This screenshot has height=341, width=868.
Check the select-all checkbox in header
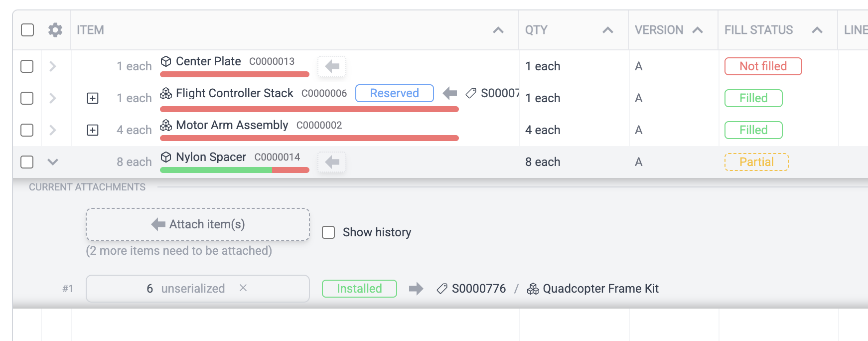[x=27, y=30]
